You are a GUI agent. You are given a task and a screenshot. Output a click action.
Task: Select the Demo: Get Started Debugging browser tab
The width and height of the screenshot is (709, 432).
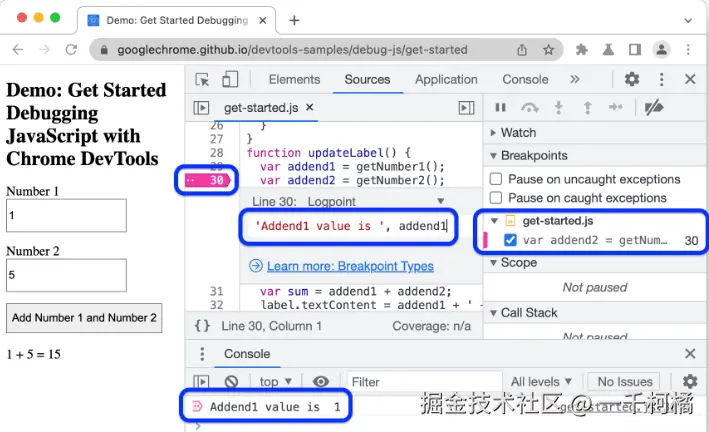tap(177, 20)
